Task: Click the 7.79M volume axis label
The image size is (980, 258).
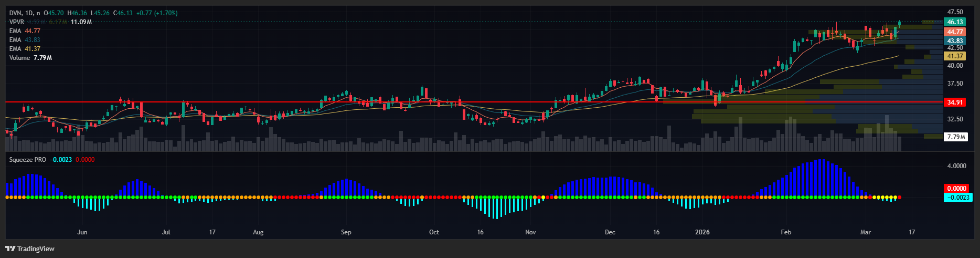Action: pyautogui.click(x=955, y=137)
